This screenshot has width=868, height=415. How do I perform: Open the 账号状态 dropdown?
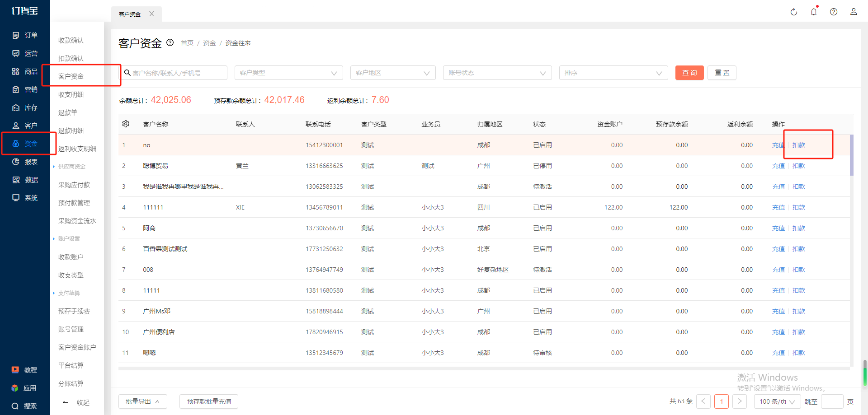[497, 73]
